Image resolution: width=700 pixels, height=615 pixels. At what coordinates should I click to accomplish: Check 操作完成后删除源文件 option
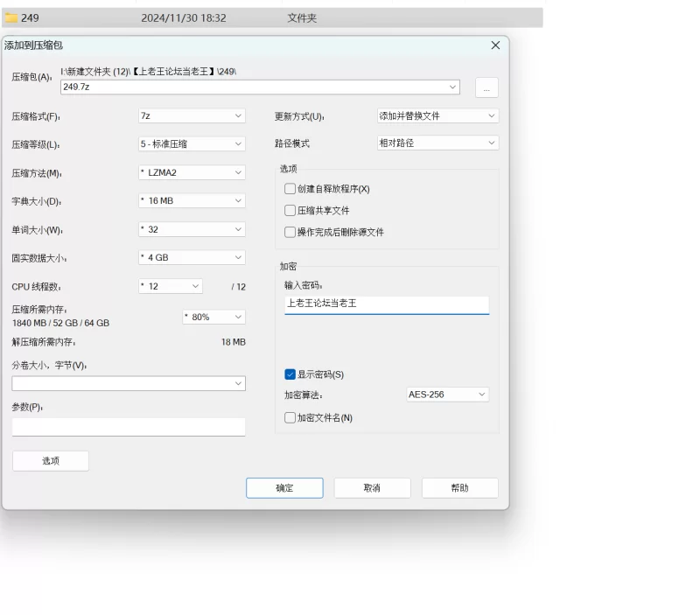click(x=290, y=232)
